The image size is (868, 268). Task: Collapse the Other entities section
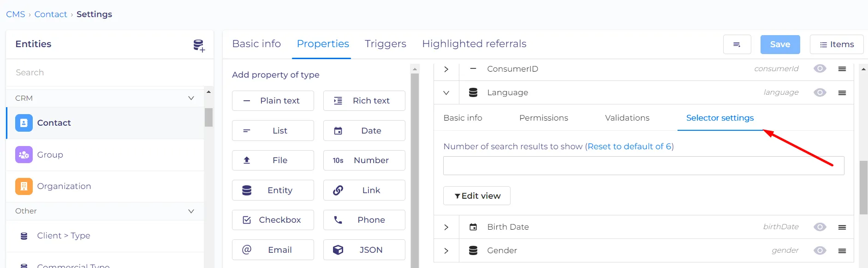point(191,211)
